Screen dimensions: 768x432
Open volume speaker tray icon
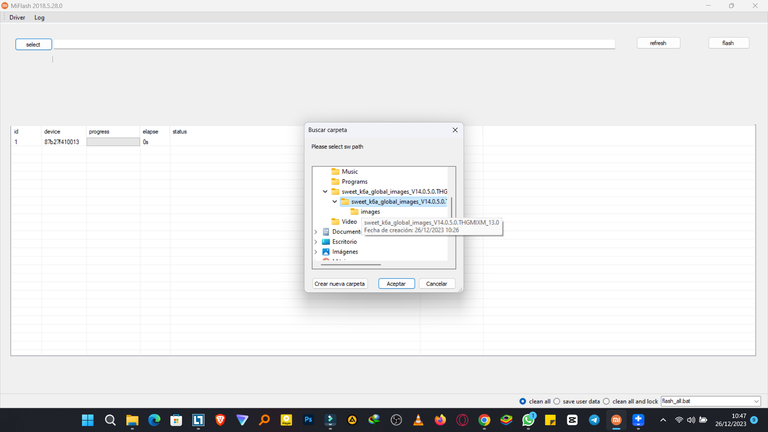pos(691,420)
